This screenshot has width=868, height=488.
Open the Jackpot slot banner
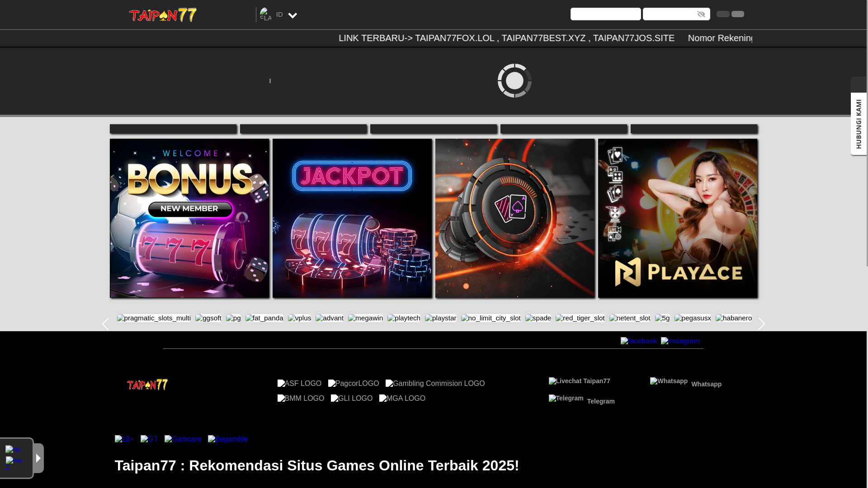[x=352, y=218]
